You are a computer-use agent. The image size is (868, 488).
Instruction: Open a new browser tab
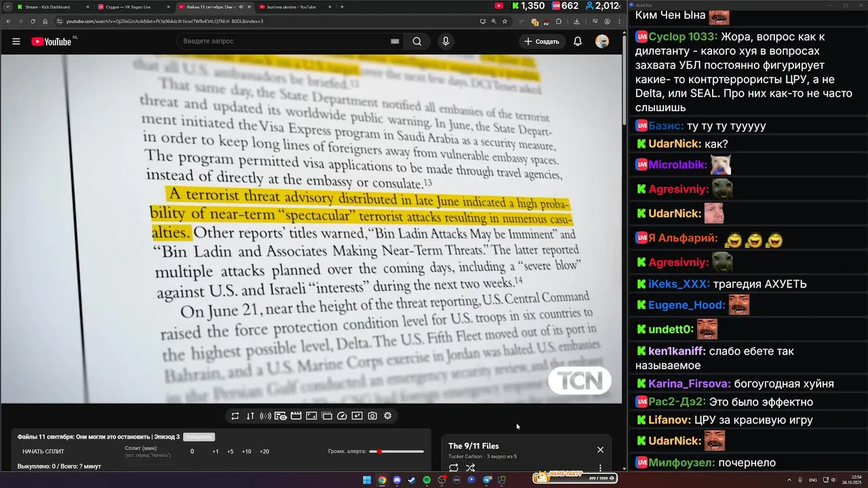(342, 7)
